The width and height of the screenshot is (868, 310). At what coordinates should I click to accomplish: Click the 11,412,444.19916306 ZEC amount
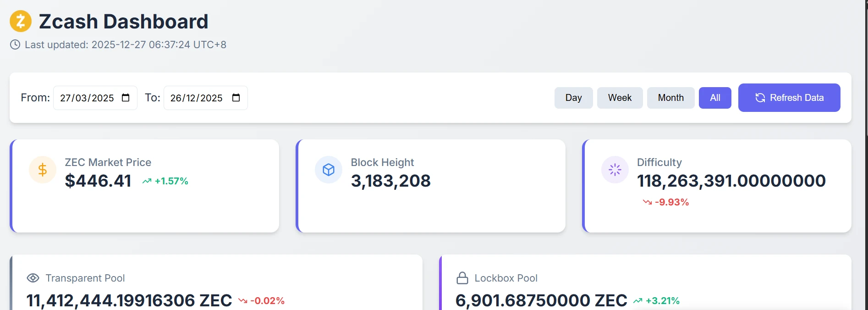129,301
